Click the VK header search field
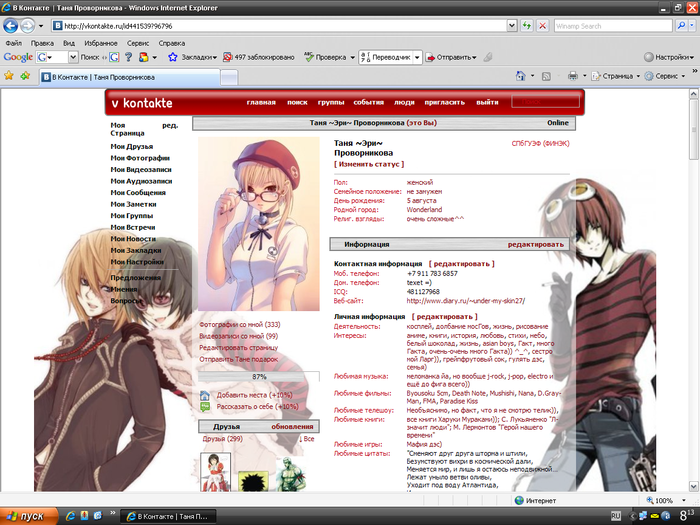 546,102
